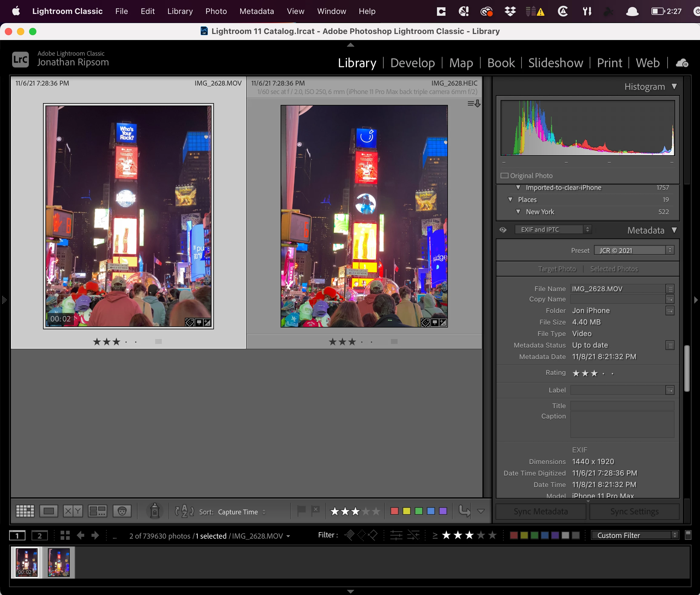The height and width of the screenshot is (595, 700).
Task: Open EXIF and IPTC metadata set dropdown
Action: 553,230
